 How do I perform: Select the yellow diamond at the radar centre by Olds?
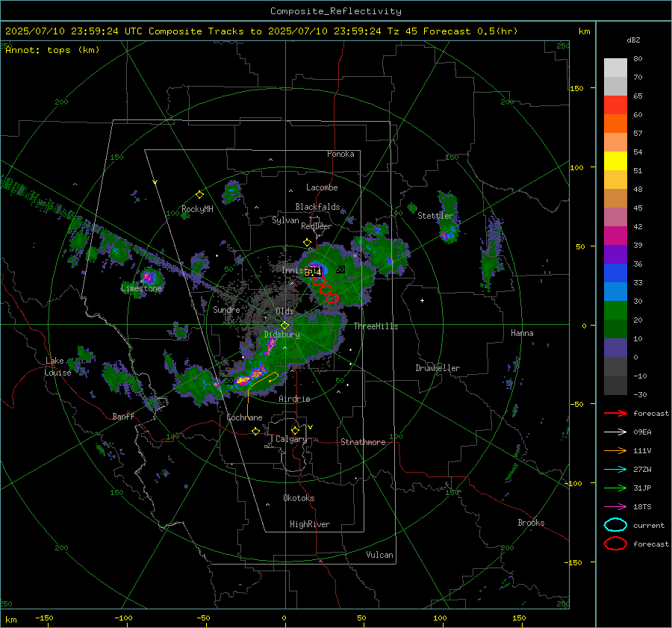click(284, 326)
